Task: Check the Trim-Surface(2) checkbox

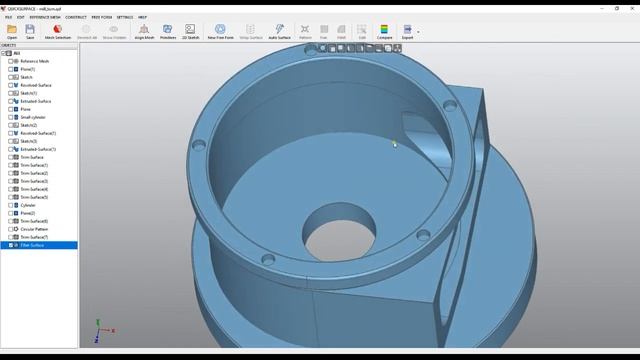Action: [x=11, y=173]
